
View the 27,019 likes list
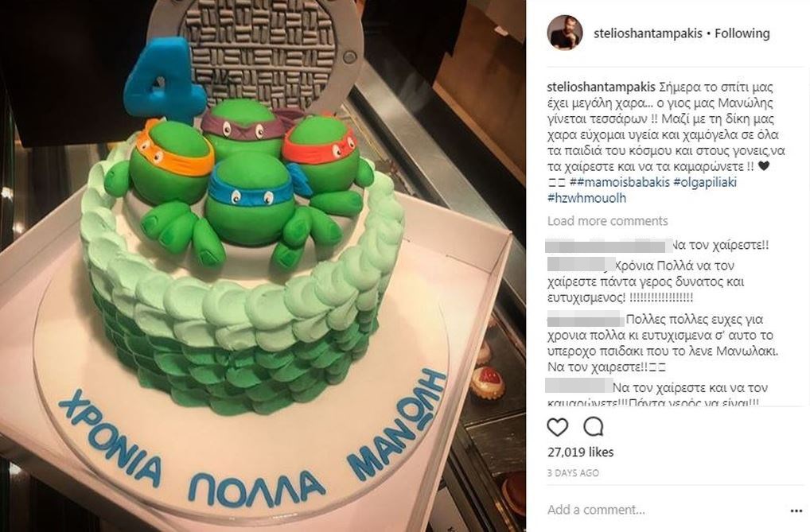pyautogui.click(x=581, y=452)
